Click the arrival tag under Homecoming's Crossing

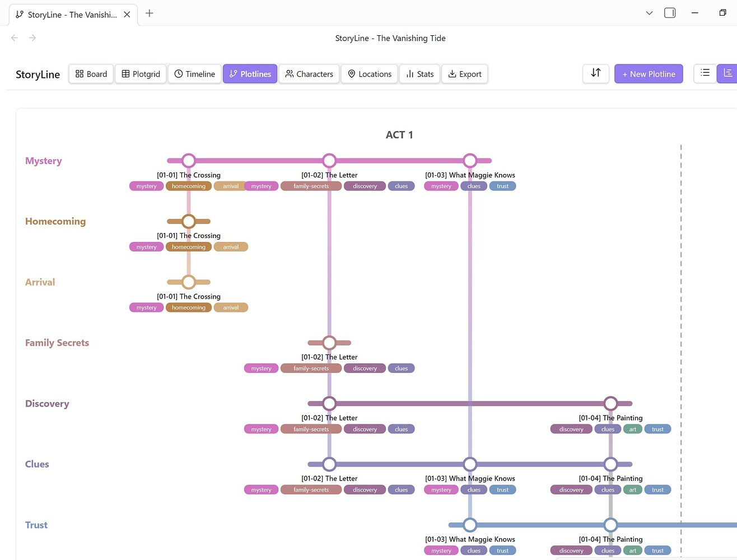click(231, 247)
